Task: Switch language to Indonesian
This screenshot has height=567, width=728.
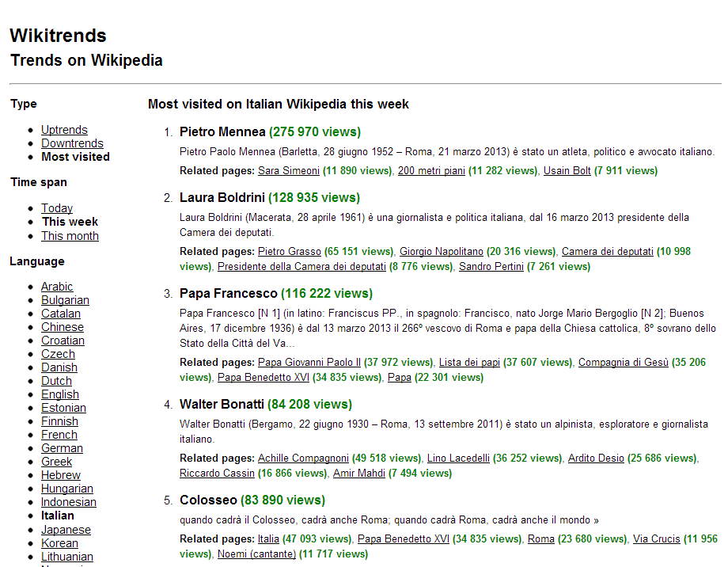Action: click(x=69, y=502)
